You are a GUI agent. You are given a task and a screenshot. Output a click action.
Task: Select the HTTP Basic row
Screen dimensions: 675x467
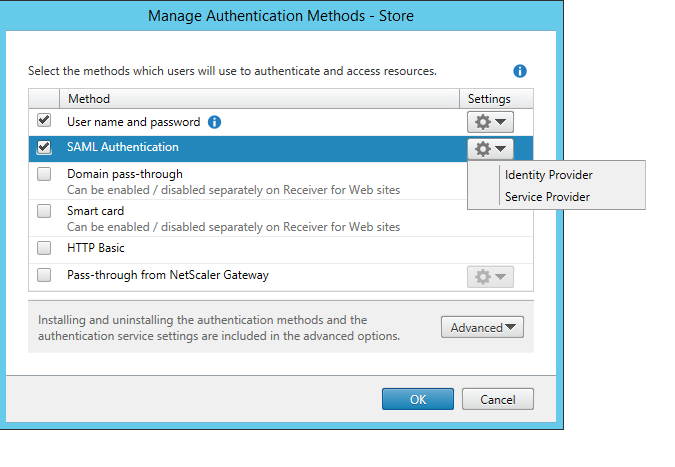[250, 248]
